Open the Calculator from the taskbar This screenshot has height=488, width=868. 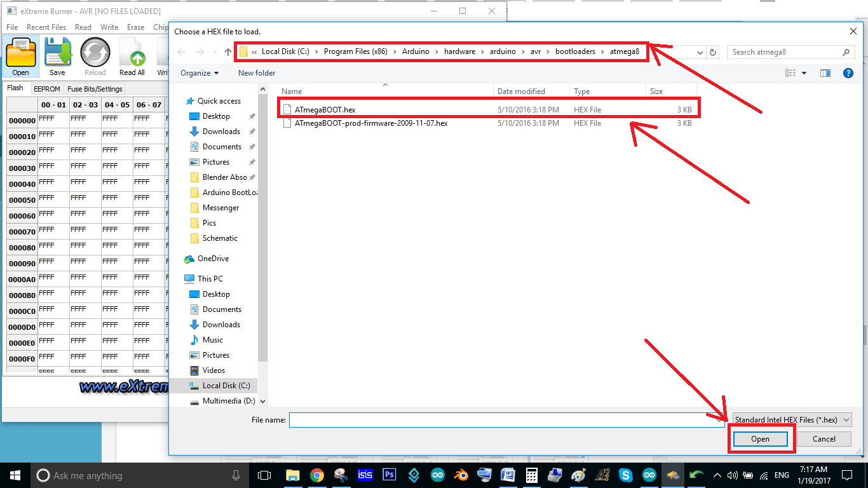tap(532, 475)
